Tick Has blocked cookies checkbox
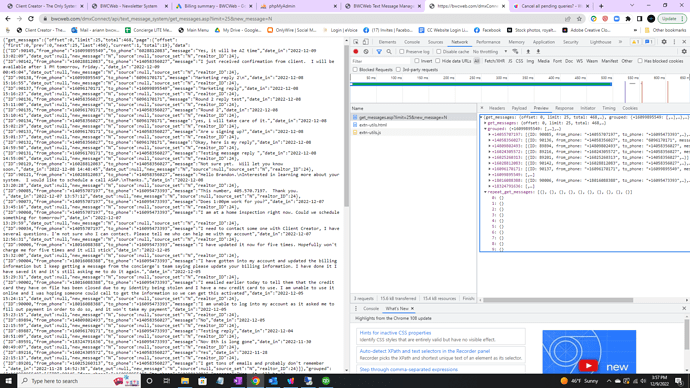 tap(640, 61)
